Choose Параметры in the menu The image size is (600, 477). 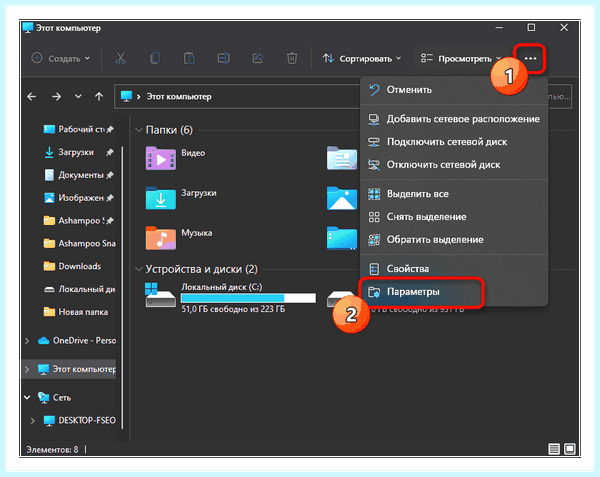point(454,292)
